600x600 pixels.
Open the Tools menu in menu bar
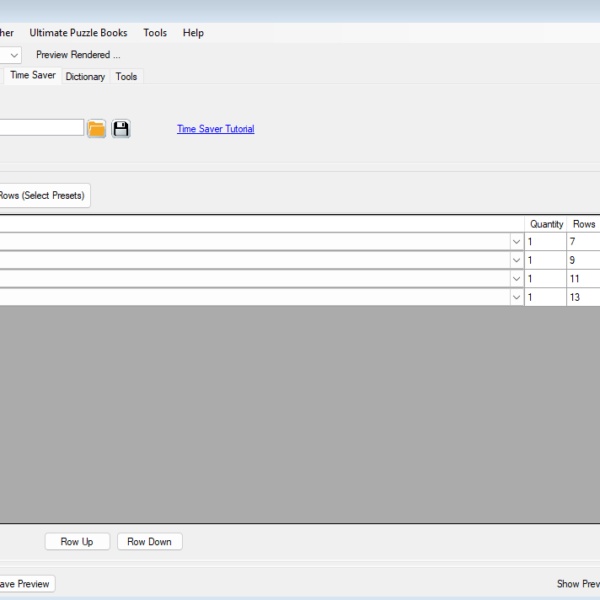point(155,33)
